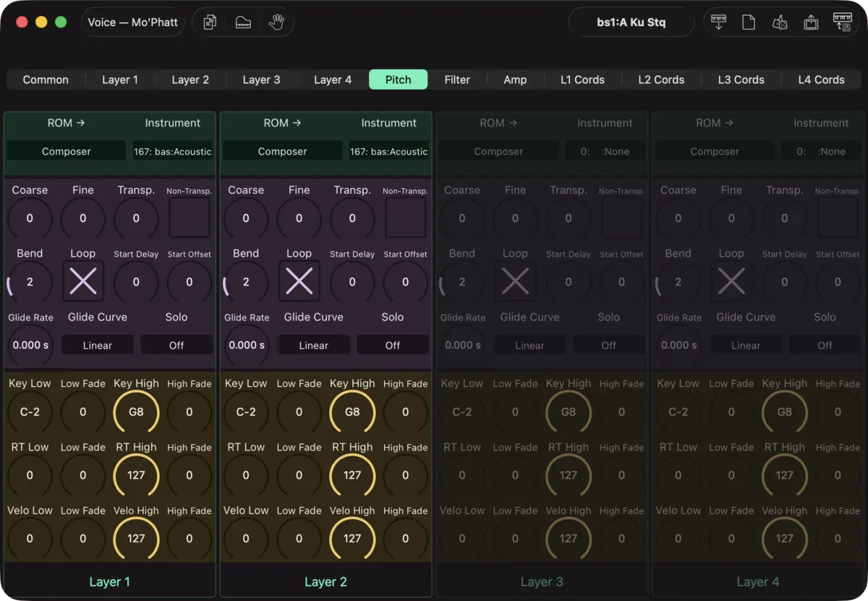Image resolution: width=868 pixels, height=601 pixels.
Task: Click keyboard with down arrow icon
Action: (718, 22)
